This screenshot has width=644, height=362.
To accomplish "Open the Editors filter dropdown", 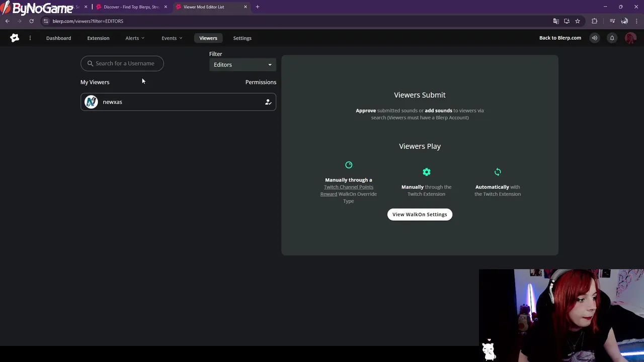I will point(243,64).
